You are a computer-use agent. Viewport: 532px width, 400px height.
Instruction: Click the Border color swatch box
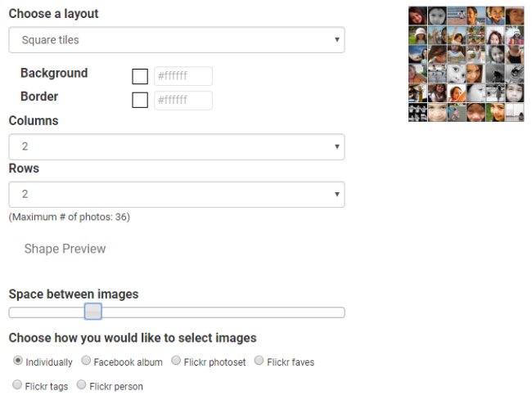[x=140, y=100]
